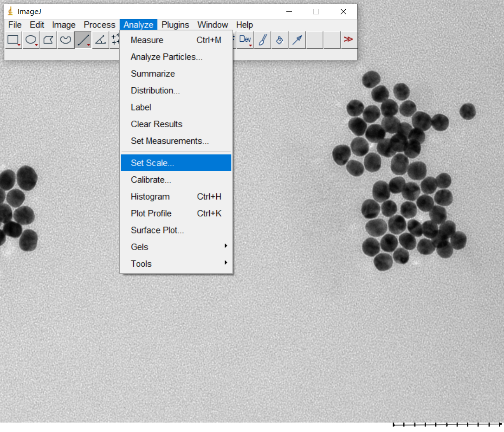Click Analyze Particles... menu entry

pyautogui.click(x=167, y=57)
